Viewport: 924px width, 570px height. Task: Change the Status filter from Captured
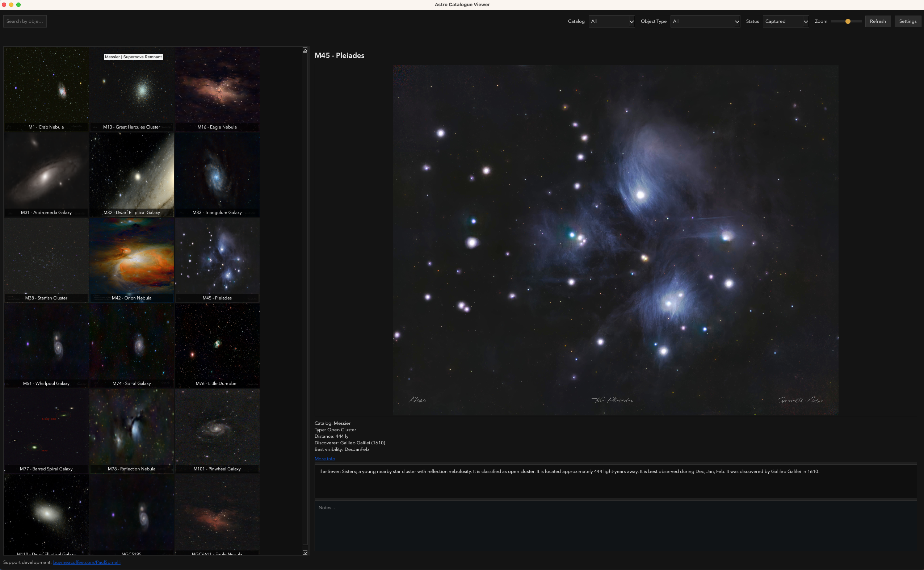pos(786,21)
